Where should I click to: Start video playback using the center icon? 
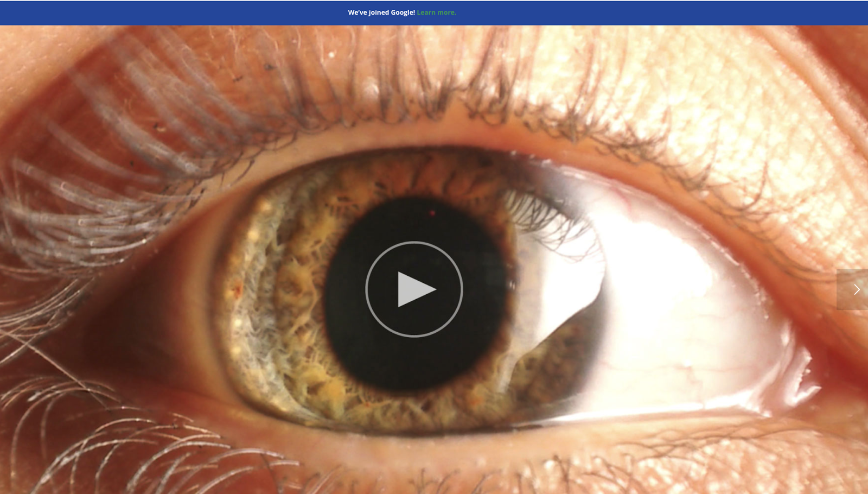click(x=414, y=289)
